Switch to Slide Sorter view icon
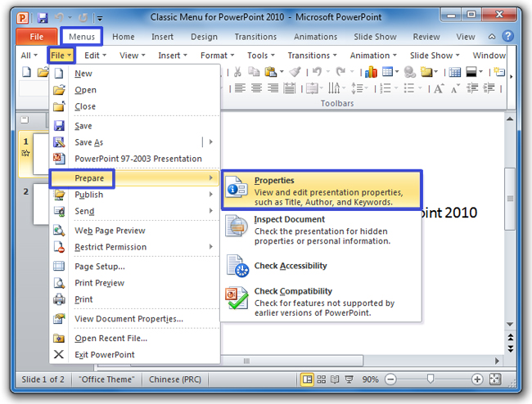 click(x=321, y=379)
